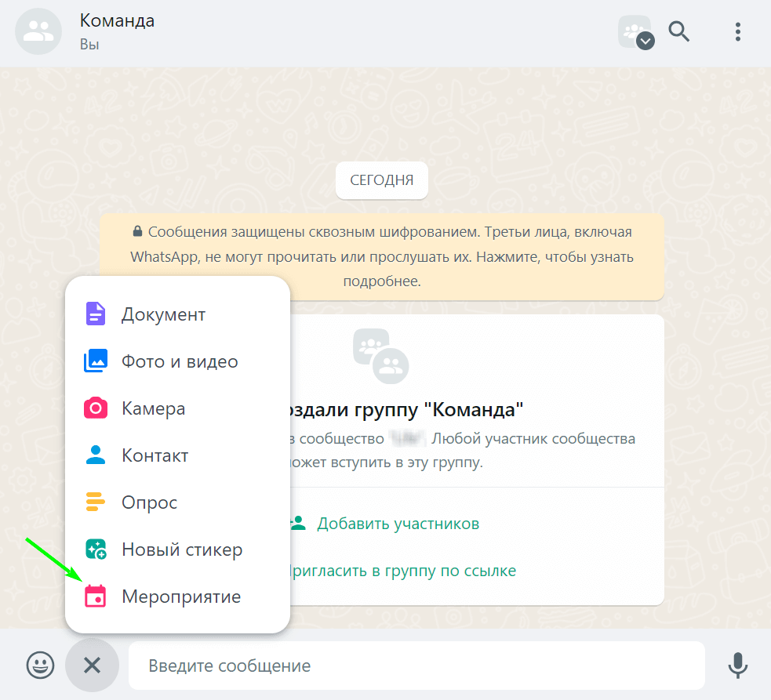Screen dimensions: 771x700
Task: Click the yellow poll bars icon
Action: 96,502
